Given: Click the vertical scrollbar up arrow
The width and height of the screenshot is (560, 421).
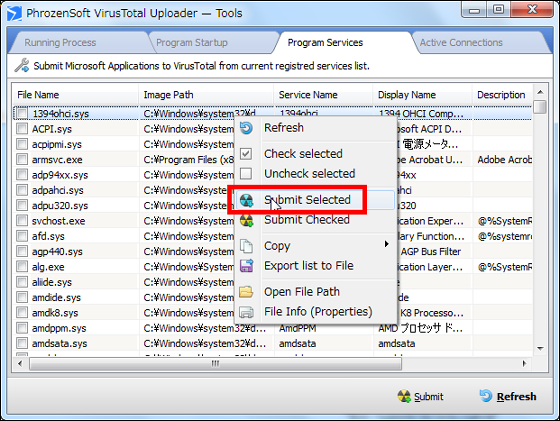Looking at the screenshot, I should tap(540, 92).
